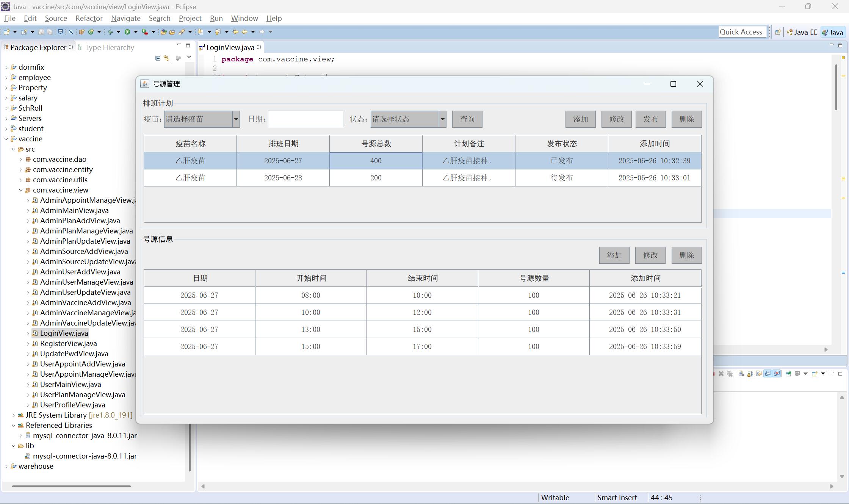
Task: Click the Clear Console icon in console toolbar
Action: tap(741, 374)
